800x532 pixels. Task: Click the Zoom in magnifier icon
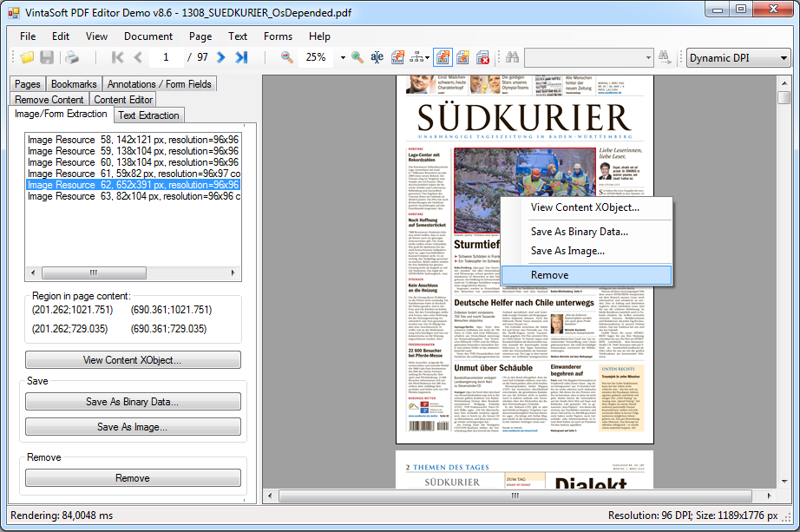point(357,57)
